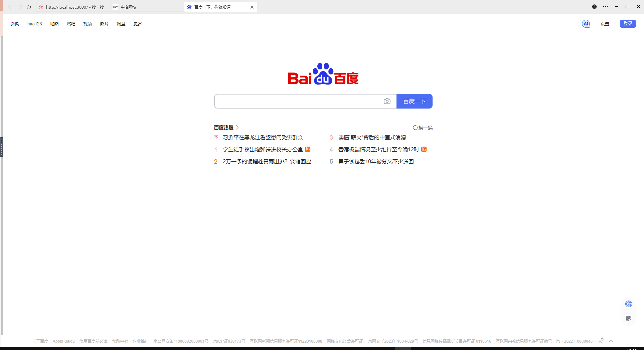644x350 pixels.
Task: Open 2万一条的锦鲤趁暴雨出逃 headline
Action: pos(267,162)
